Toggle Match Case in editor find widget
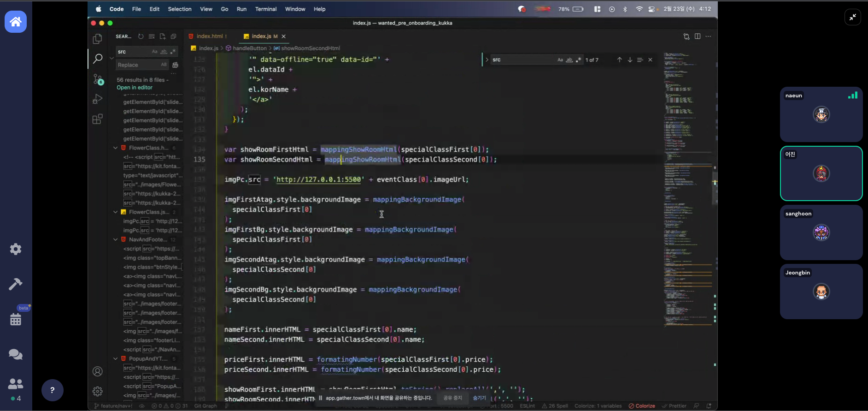Viewport: 868px width, 411px height. point(560,60)
